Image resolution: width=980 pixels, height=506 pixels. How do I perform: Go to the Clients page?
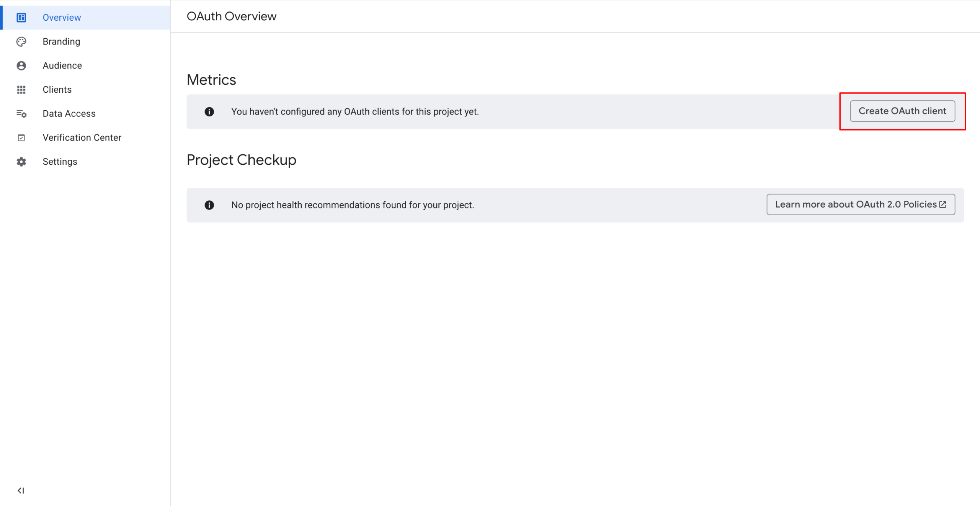57,89
